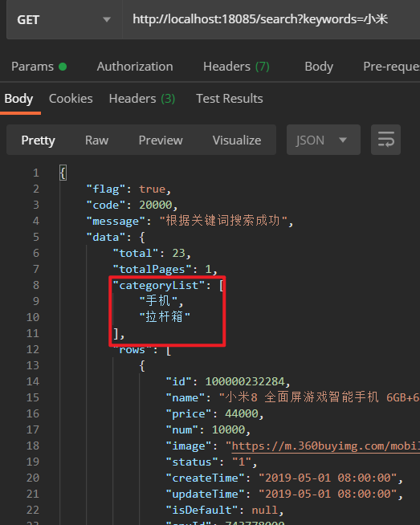Click line number 1 in gutter
420x525 pixels.
tap(36, 173)
